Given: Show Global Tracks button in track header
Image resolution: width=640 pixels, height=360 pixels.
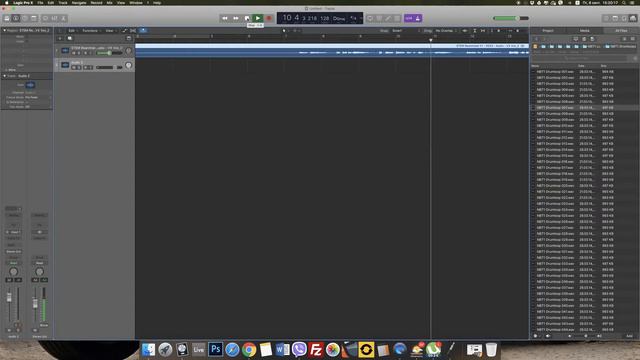Looking at the screenshot, I should coord(129,38).
